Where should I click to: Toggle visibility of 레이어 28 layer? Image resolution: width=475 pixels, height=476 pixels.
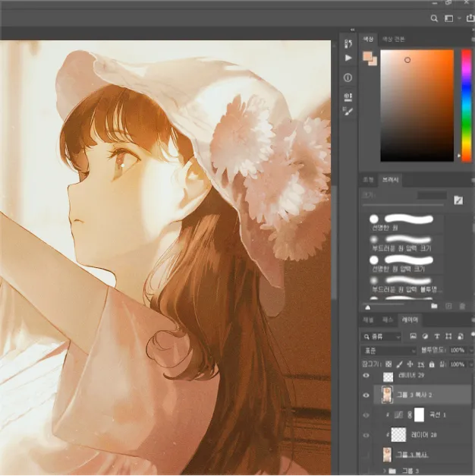(366, 435)
